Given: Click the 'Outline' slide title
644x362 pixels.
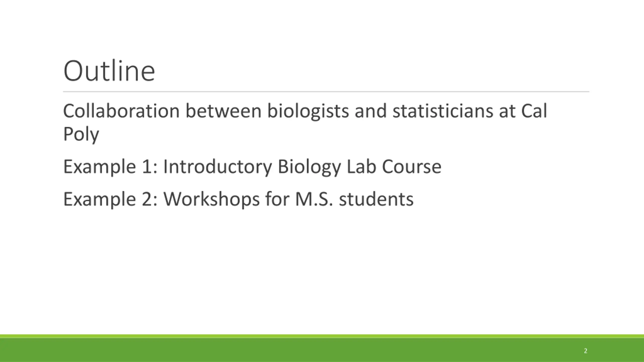Looking at the screenshot, I should click(x=109, y=71).
